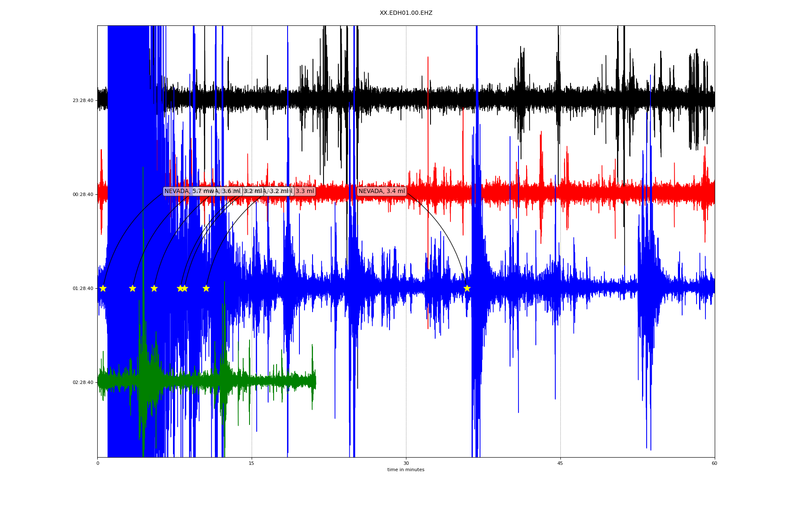812x508 pixels.
Task: Click the 02:28:40 time axis label
Action: (x=83, y=383)
